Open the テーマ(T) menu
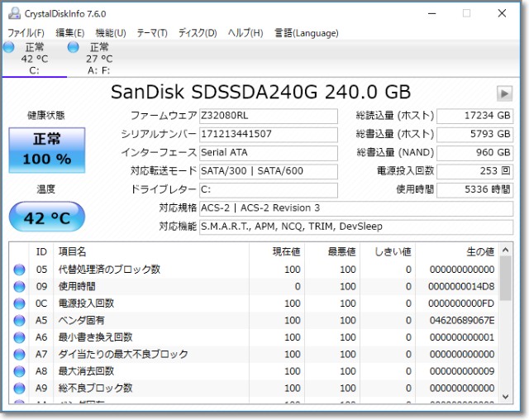This screenshot has height=420, width=529. pos(151,33)
